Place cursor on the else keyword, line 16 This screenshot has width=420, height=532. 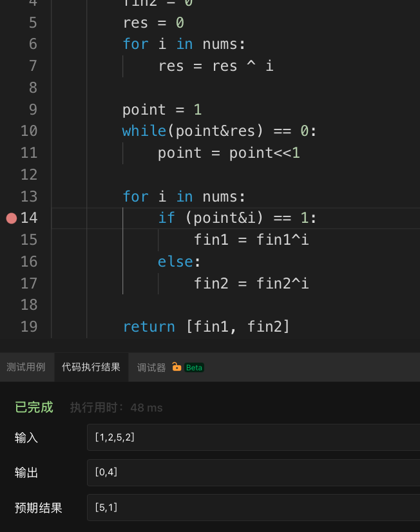click(175, 261)
